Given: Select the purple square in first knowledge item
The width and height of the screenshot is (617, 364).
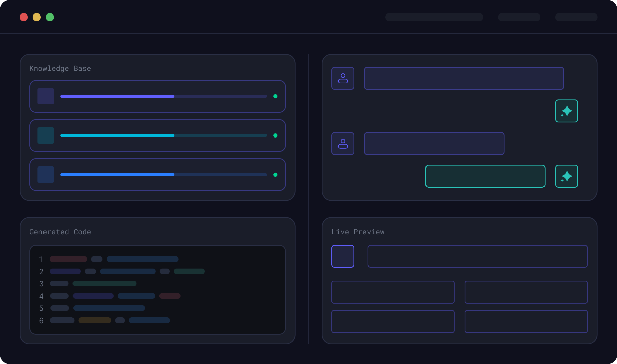Looking at the screenshot, I should pos(46,96).
